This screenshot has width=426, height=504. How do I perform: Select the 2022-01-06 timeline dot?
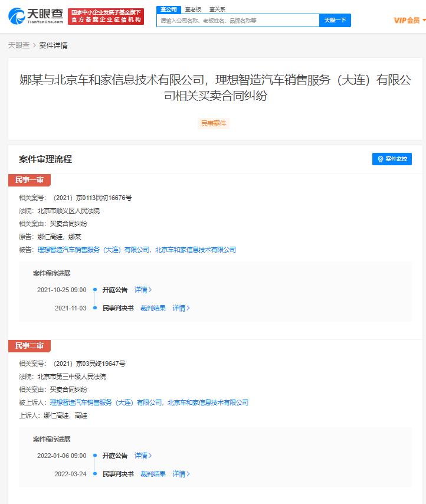95,456
